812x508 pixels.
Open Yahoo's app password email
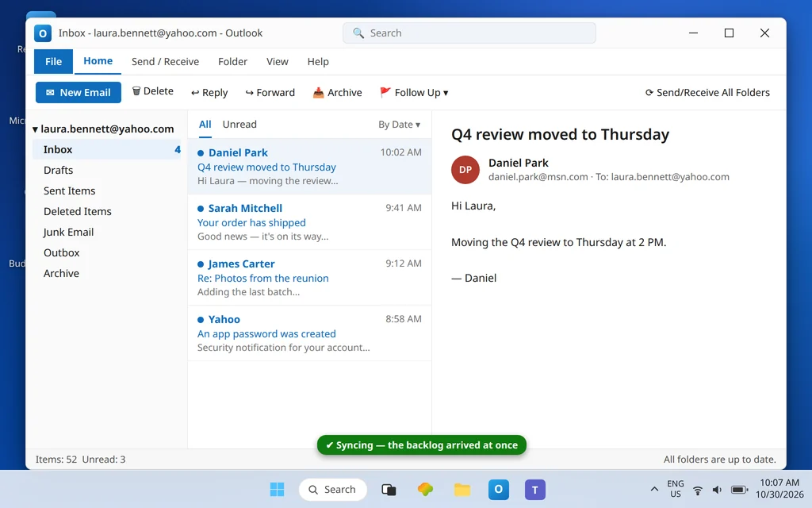point(310,333)
